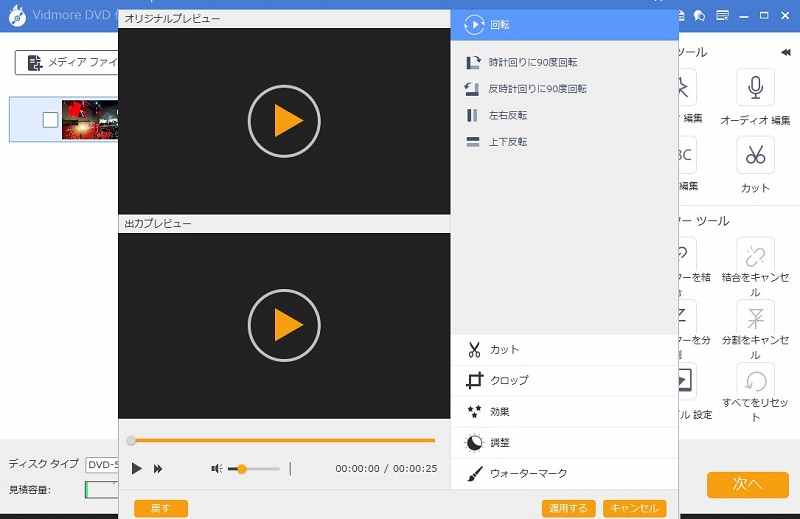This screenshot has width=800, height=519.
Task: Open the ウォーターマーク watermark section
Action: point(564,474)
